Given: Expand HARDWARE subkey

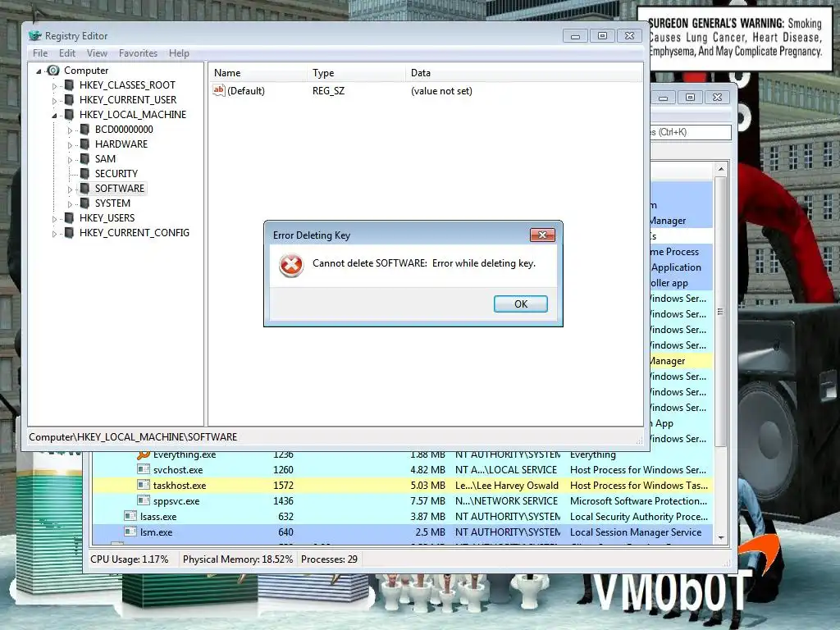Looking at the screenshot, I should click(x=70, y=144).
